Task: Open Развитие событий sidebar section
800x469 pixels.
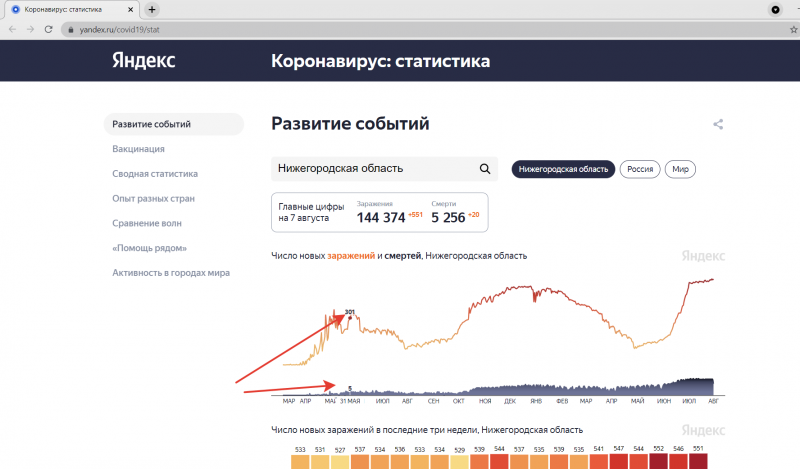Action: point(174,124)
